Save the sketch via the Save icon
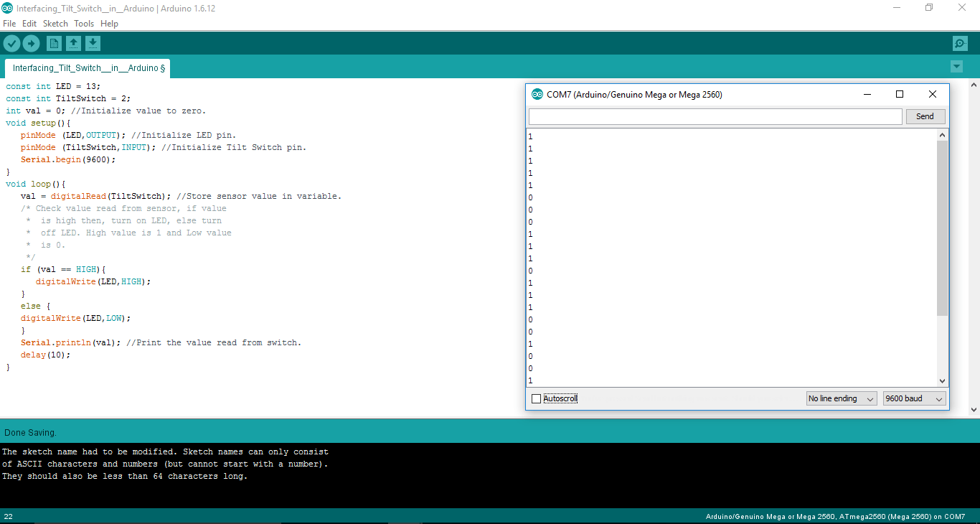The image size is (980, 524). 93,43
